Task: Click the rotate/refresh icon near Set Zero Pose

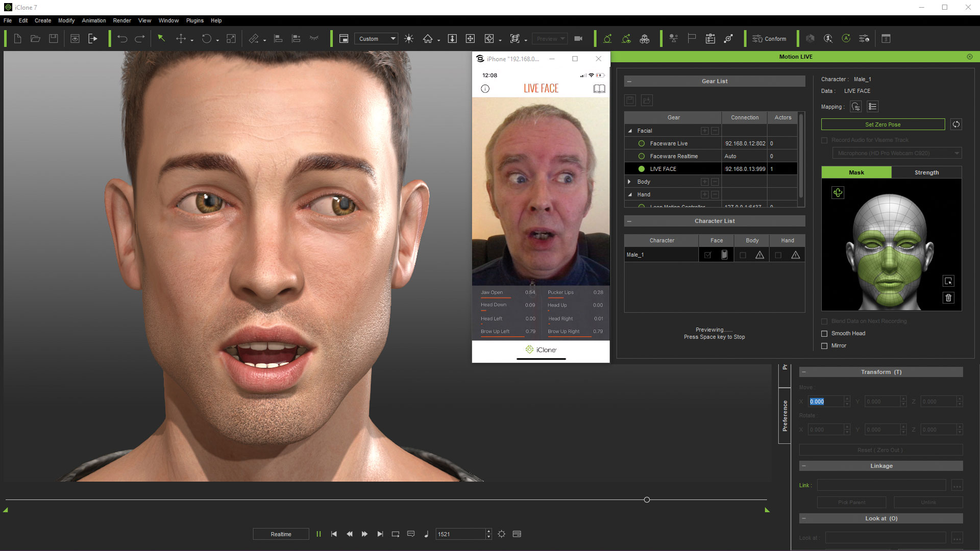Action: click(x=956, y=124)
